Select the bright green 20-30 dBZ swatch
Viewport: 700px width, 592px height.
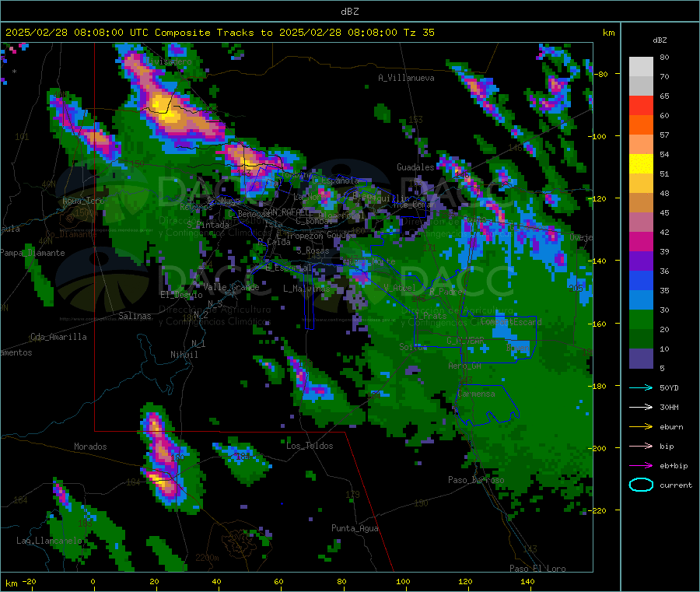point(641,320)
